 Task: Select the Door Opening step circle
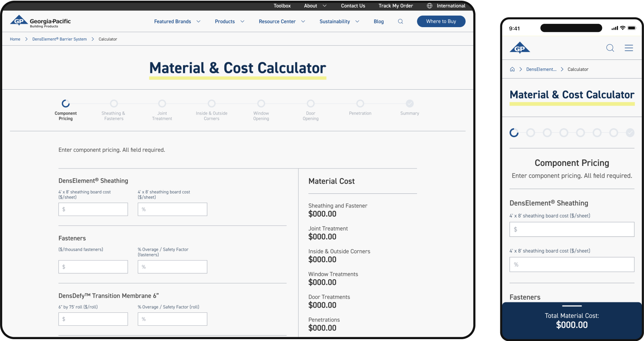[310, 103]
